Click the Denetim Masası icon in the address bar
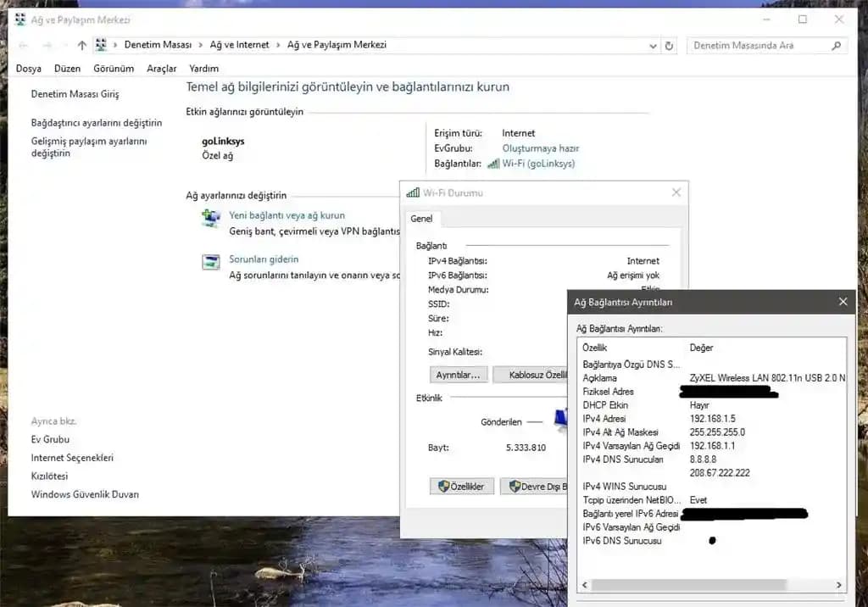The width and height of the screenshot is (868, 607). click(100, 44)
